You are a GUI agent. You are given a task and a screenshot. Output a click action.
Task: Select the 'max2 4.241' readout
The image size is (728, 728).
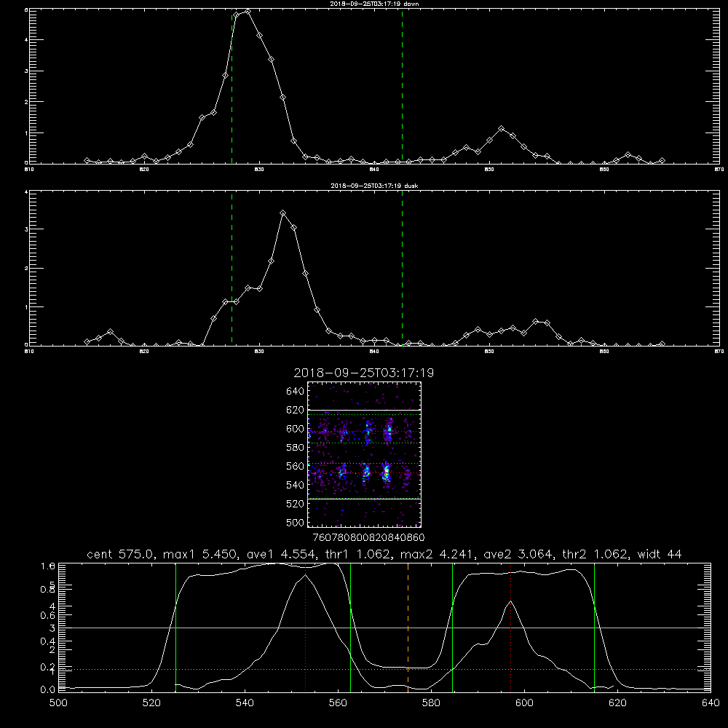tap(438, 554)
